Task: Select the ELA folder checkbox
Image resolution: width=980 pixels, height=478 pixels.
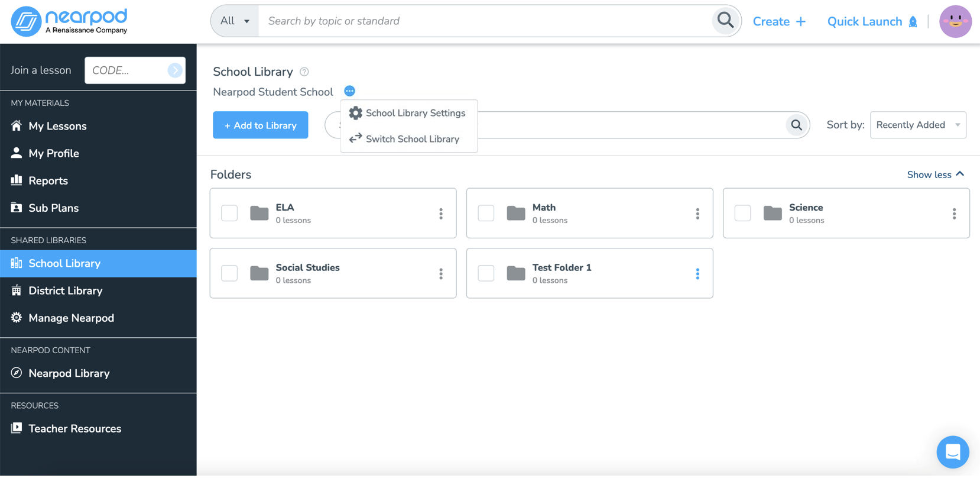Action: [x=229, y=213]
